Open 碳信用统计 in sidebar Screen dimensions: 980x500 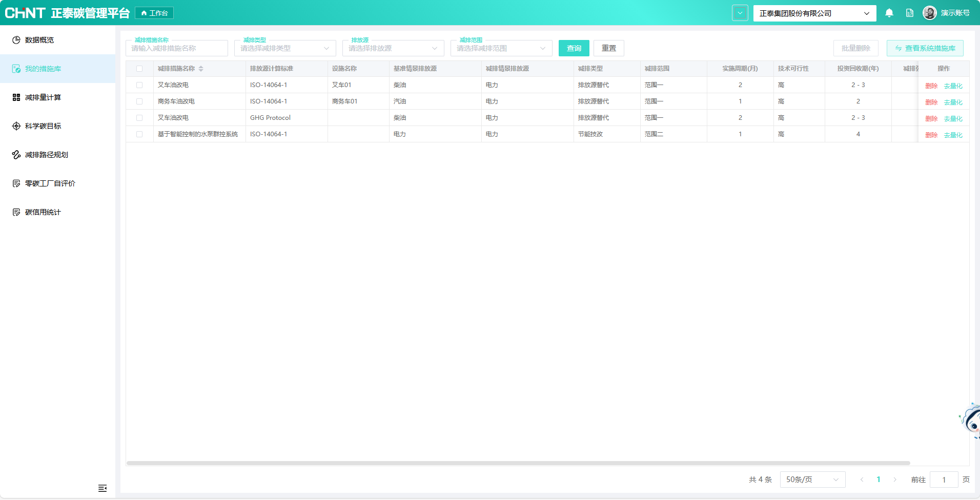[58, 212]
